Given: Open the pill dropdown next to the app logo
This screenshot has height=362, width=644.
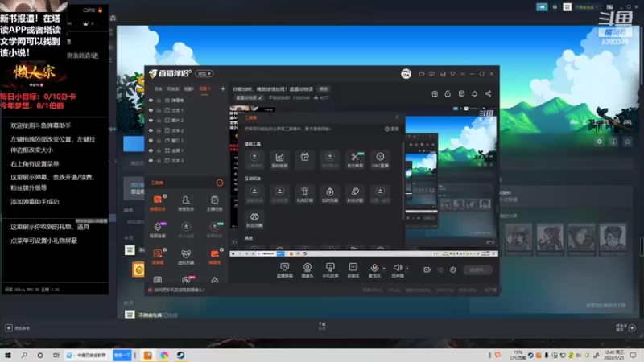Looking at the screenshot, I should [x=204, y=73].
